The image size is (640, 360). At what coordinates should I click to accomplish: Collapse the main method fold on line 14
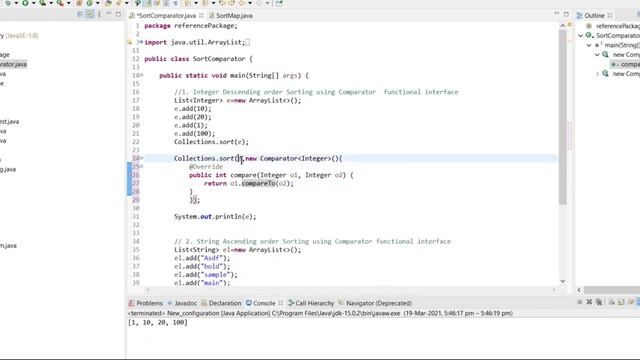click(x=142, y=75)
